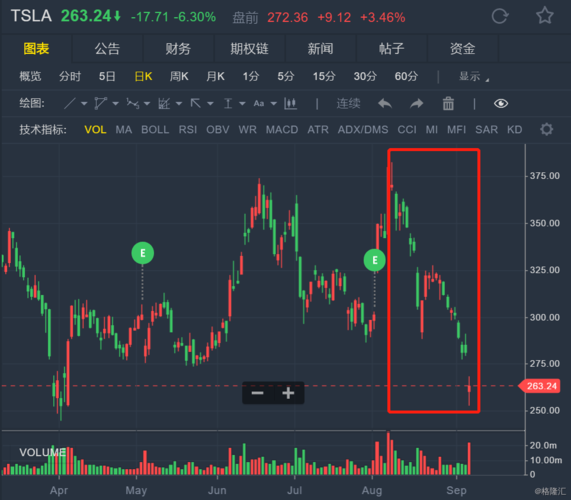Toggle the ATR indicator

pos(318,130)
